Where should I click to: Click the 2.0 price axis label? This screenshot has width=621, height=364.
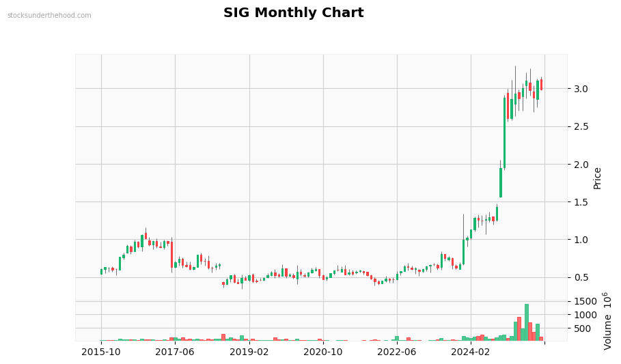[581, 165]
